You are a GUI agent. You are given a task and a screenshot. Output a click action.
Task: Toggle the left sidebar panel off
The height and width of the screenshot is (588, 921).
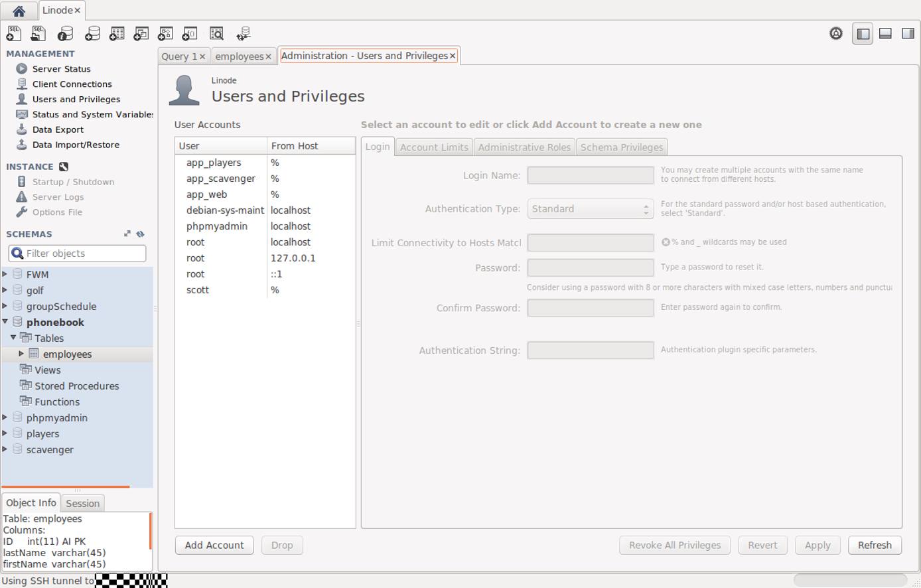click(x=862, y=33)
